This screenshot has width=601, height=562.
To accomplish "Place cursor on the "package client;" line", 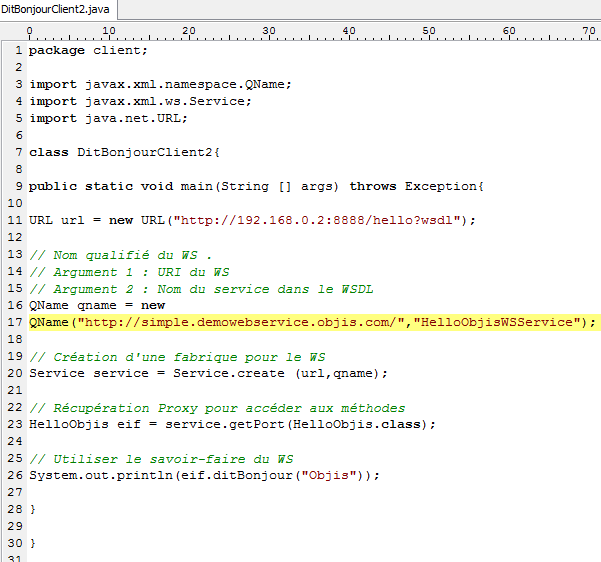I will (88, 50).
